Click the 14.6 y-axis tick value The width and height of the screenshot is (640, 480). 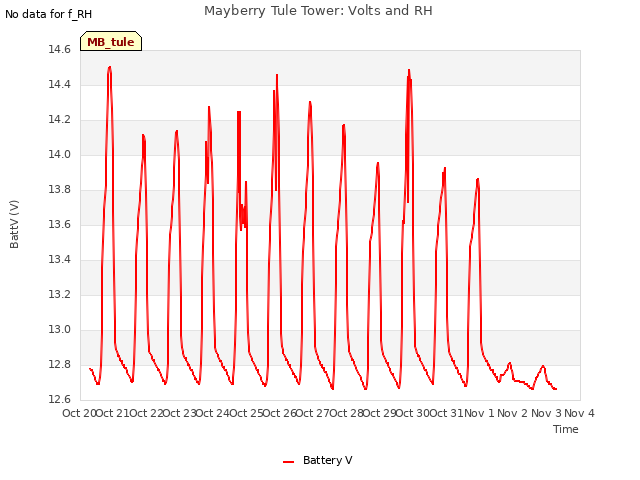tap(59, 50)
